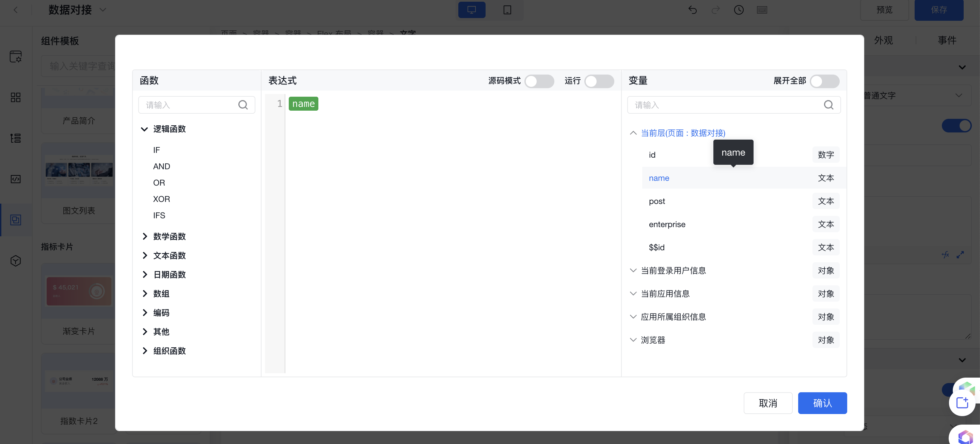Click the fx expression icon
This screenshot has height=444, width=980.
[x=945, y=255]
